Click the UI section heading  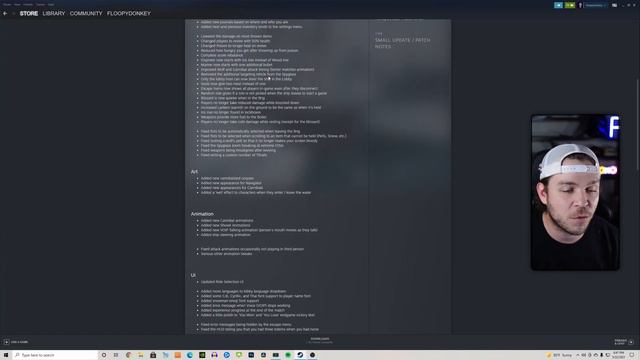point(193,275)
